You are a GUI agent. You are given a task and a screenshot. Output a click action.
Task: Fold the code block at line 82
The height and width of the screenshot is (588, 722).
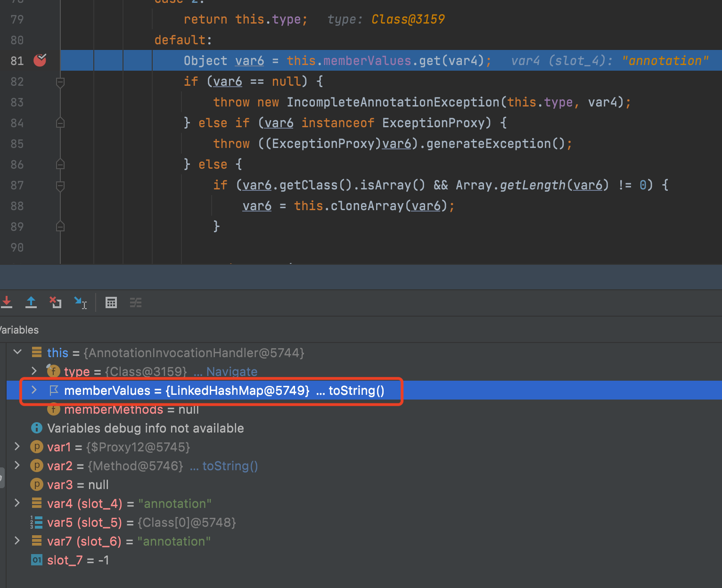(x=60, y=82)
